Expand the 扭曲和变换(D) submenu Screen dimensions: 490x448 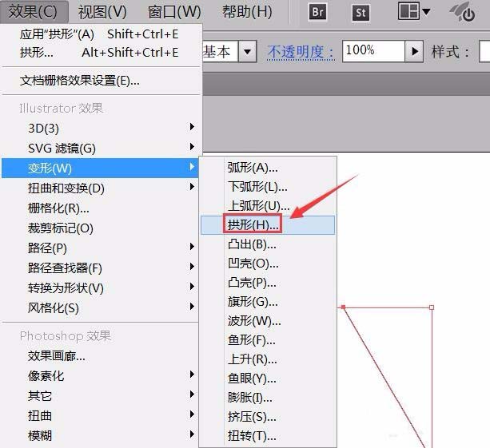click(101, 188)
